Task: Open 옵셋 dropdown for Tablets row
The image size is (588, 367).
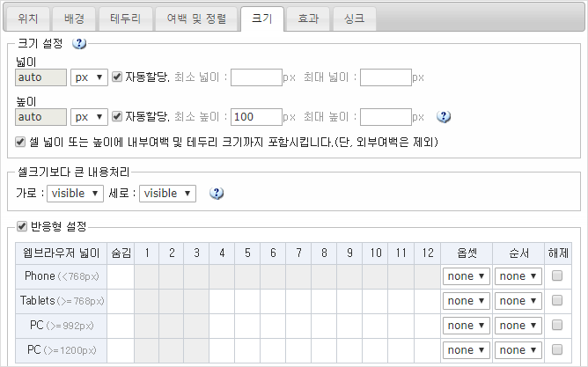Action: (x=466, y=301)
